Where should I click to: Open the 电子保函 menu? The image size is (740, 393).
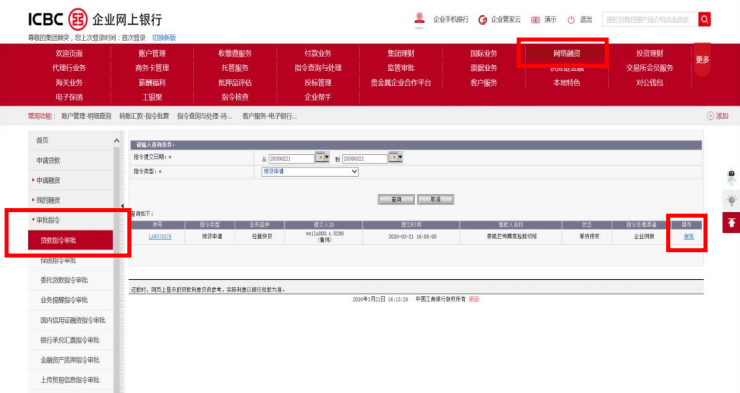pos(69,97)
